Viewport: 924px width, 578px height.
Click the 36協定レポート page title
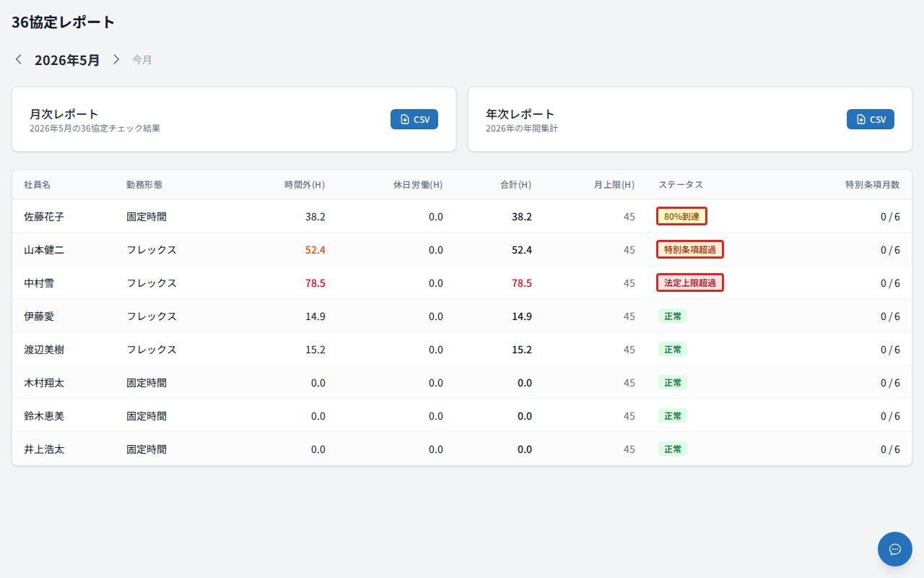pyautogui.click(x=64, y=22)
